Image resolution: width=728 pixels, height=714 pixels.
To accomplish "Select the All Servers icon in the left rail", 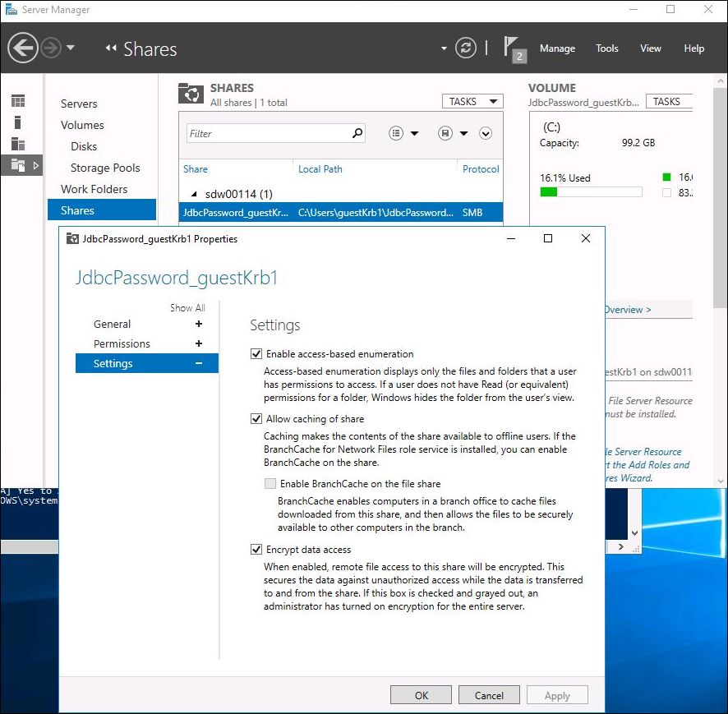I will [18, 144].
